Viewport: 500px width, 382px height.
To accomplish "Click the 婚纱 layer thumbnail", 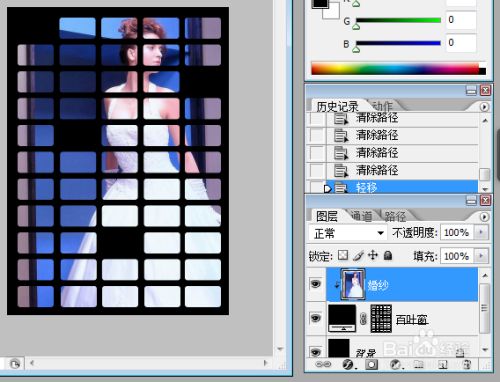I will click(353, 284).
